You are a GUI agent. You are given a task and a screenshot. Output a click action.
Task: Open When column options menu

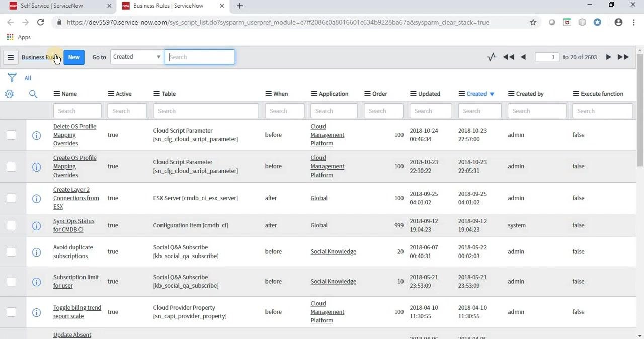point(268,94)
